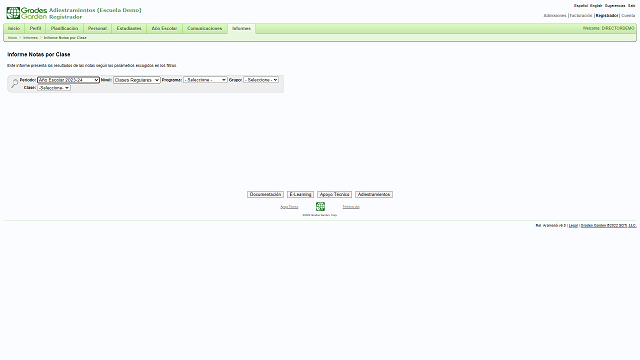Click the E-Learning button

click(300, 195)
